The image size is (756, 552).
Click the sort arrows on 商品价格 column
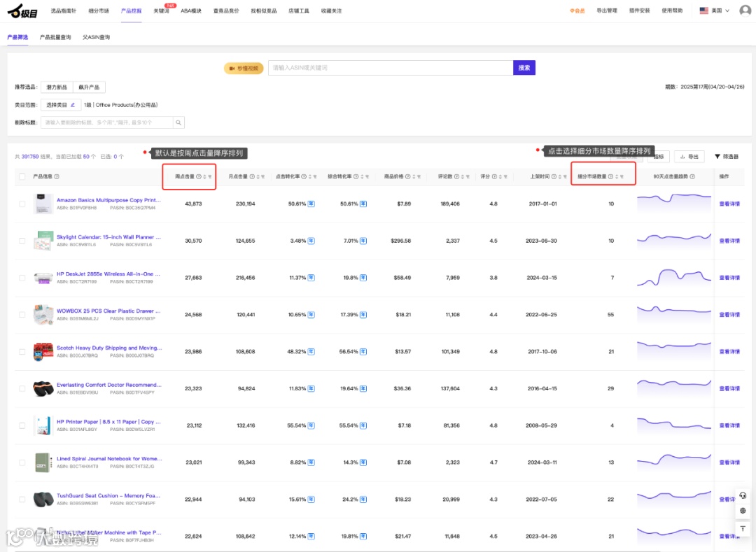point(414,177)
